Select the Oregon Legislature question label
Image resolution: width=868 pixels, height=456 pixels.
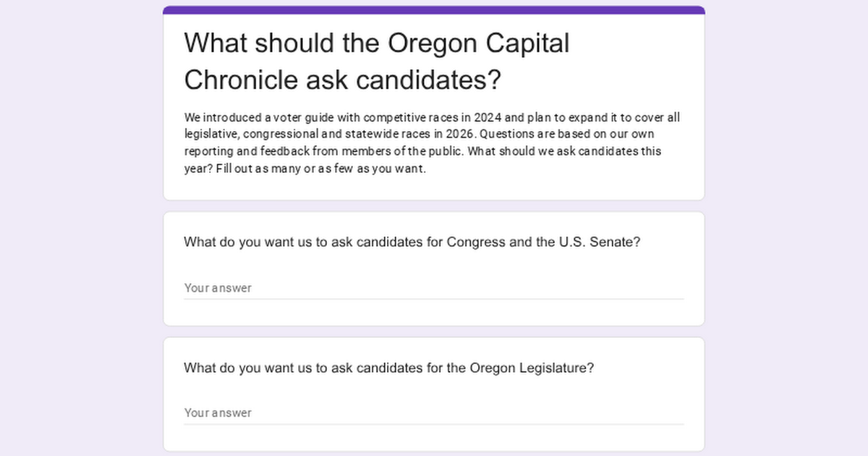pos(388,368)
